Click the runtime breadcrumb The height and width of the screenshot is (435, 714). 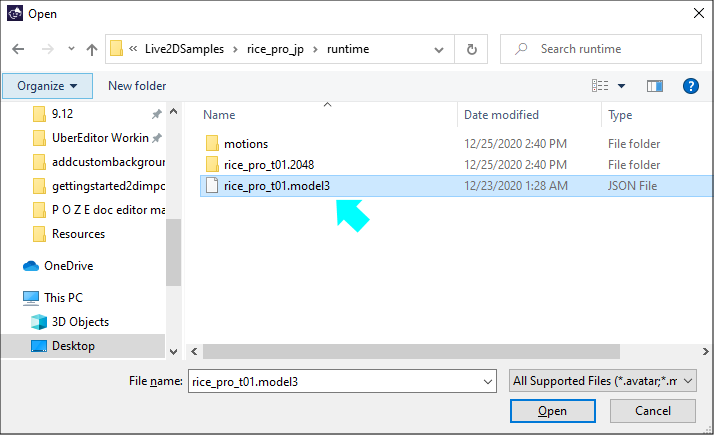[x=348, y=49]
